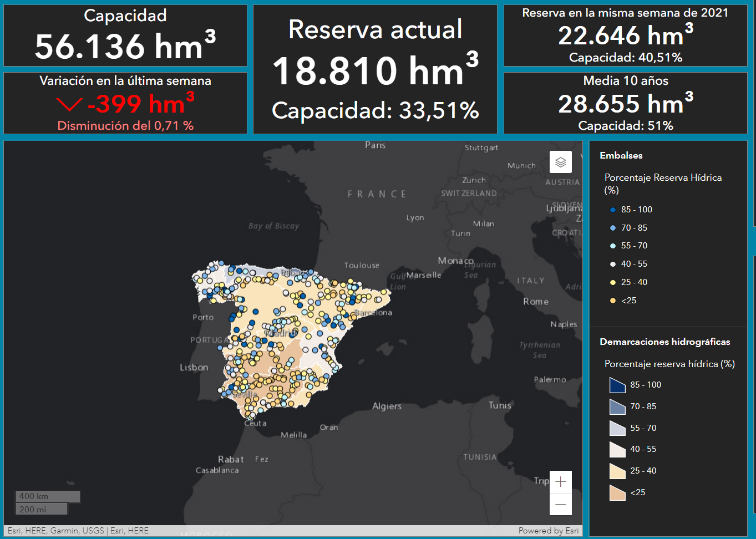Expand the Embalses legend section

621,155
